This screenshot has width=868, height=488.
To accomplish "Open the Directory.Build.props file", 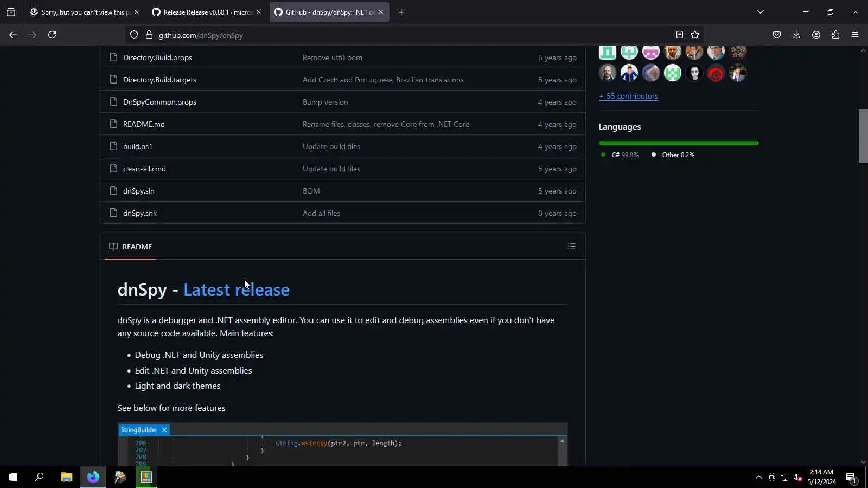I will pos(157,57).
